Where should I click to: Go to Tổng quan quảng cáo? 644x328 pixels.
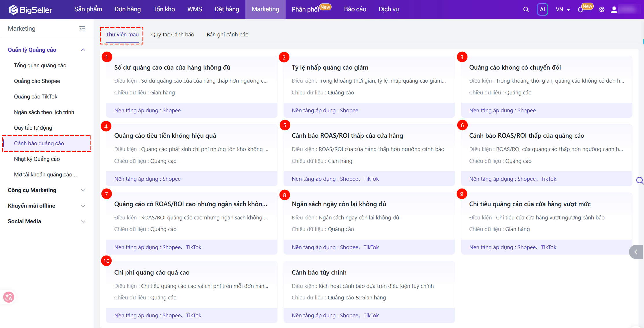(x=40, y=66)
